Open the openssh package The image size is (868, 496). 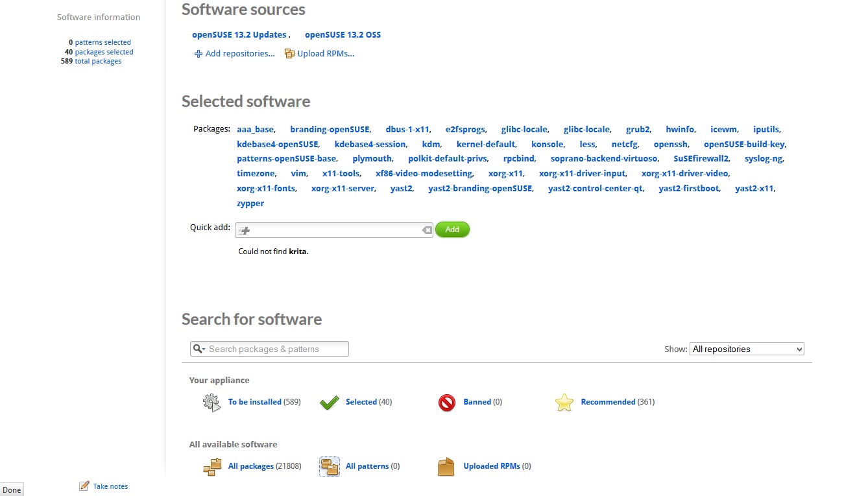point(671,145)
